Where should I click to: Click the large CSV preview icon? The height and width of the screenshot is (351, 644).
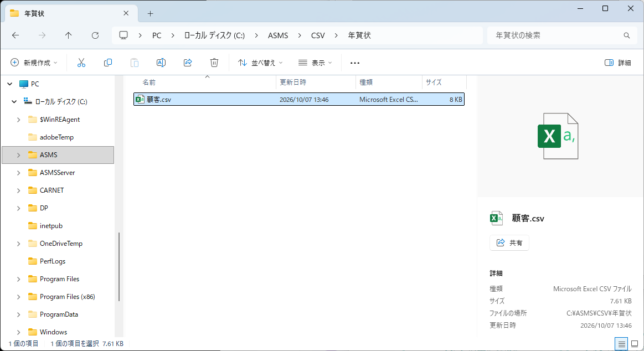coord(558,136)
